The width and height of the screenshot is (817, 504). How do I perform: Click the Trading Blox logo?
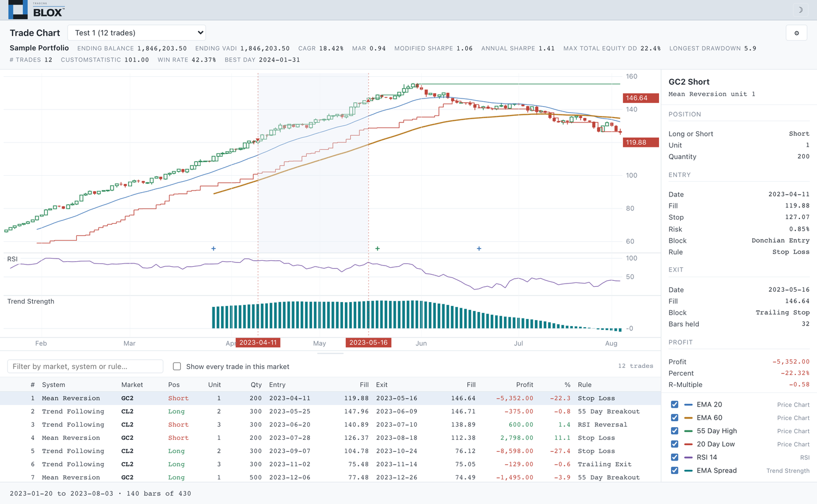tap(36, 10)
